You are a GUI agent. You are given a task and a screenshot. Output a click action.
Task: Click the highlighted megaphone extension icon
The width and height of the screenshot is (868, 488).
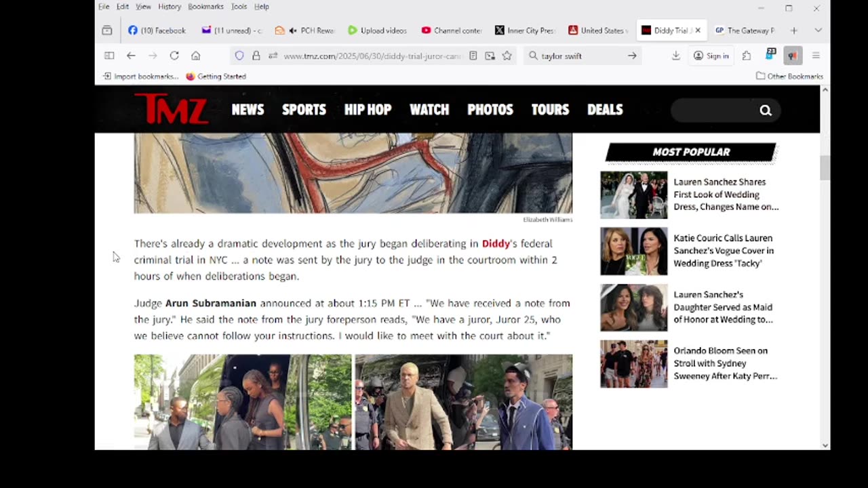tap(793, 56)
